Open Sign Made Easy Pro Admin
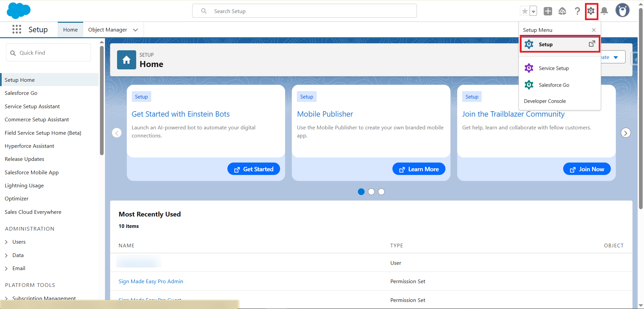The image size is (644, 309). click(x=151, y=282)
